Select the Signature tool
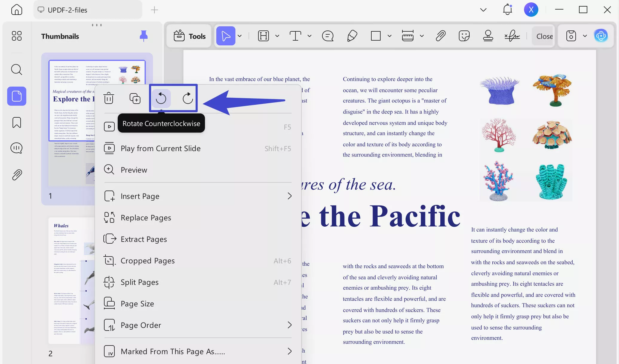The image size is (619, 364). pyautogui.click(x=512, y=36)
